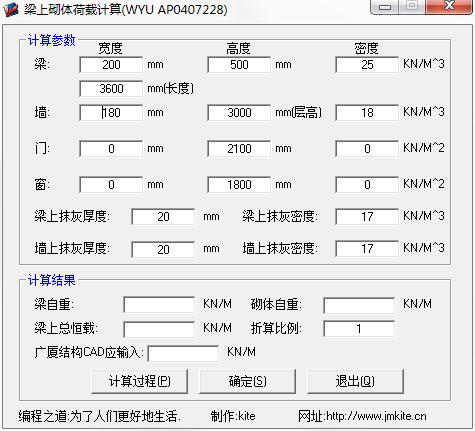Click the 退出(Q) button

(x=355, y=381)
